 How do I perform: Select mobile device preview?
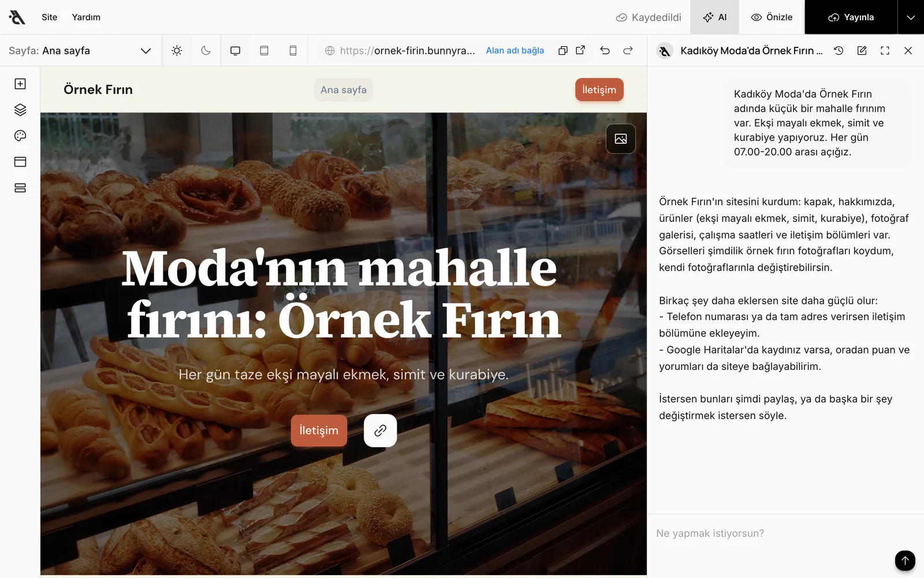(293, 51)
